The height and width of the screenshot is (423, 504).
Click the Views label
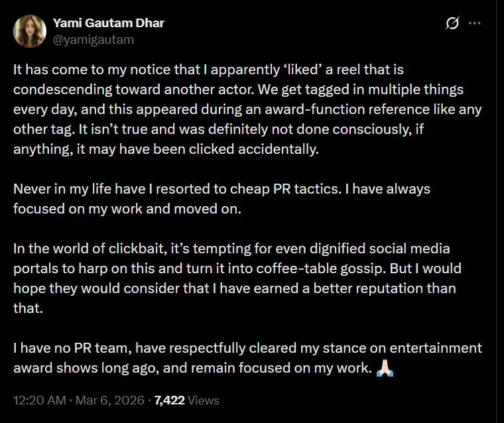pos(203,400)
